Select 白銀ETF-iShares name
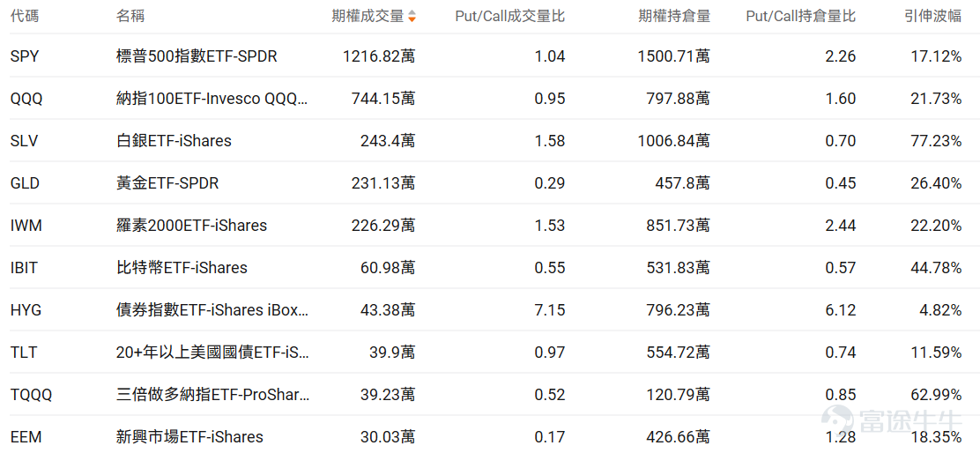 click(x=174, y=141)
